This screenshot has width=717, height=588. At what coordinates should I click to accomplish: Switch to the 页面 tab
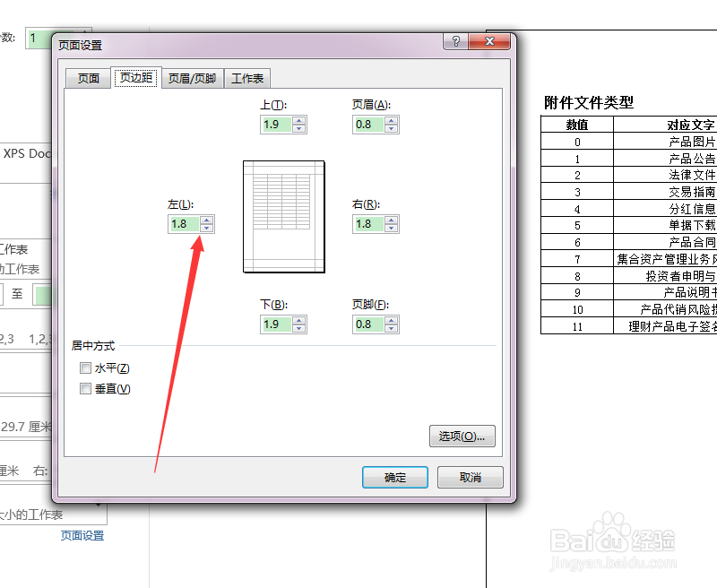point(87,78)
